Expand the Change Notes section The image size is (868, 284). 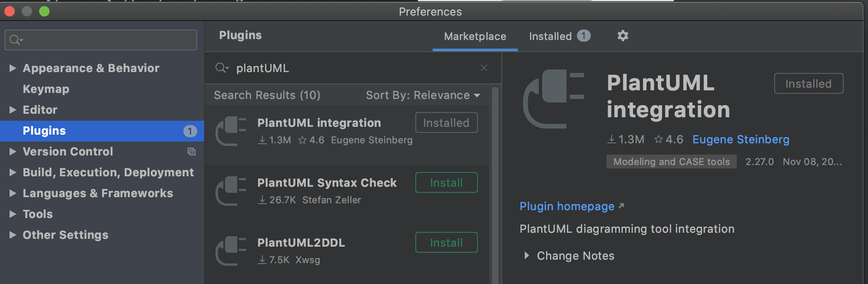[527, 255]
